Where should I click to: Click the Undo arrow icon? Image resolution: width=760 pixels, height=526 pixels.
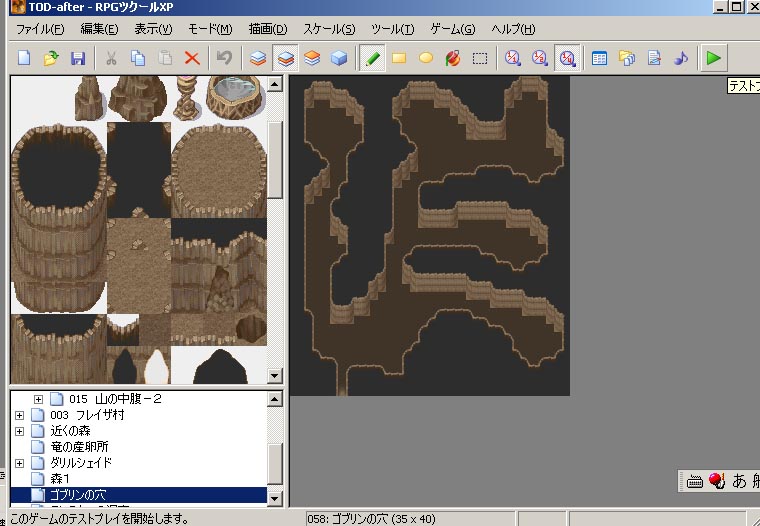224,58
